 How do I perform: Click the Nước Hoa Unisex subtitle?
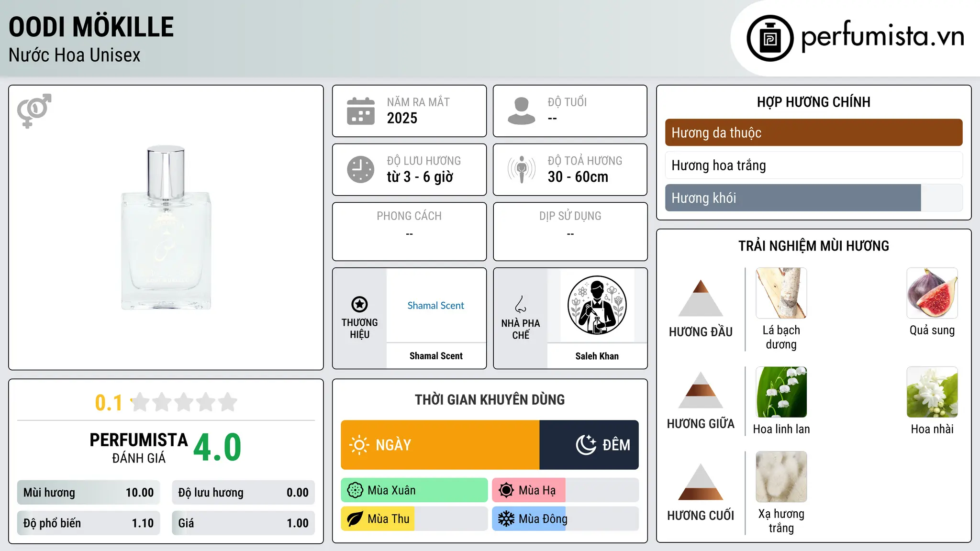pyautogui.click(x=74, y=55)
